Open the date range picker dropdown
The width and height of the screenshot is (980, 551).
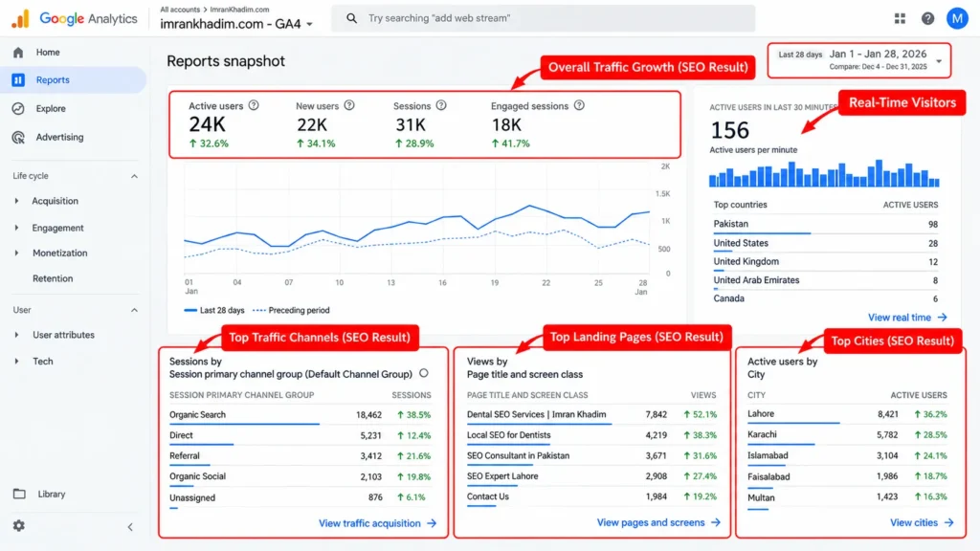pos(859,60)
